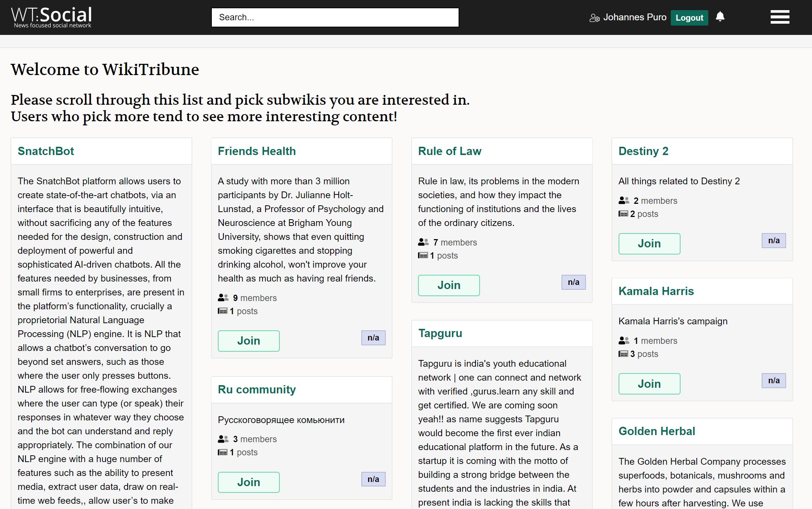
Task: Click the Logout button
Action: coord(689,18)
